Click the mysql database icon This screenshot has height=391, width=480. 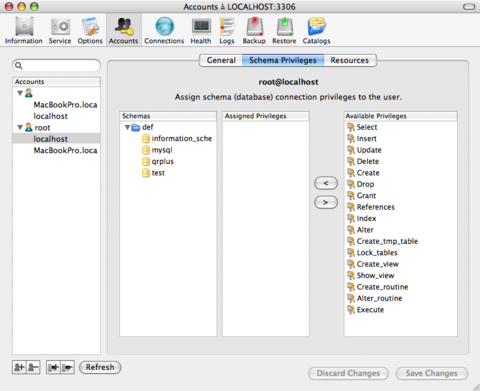(x=146, y=150)
